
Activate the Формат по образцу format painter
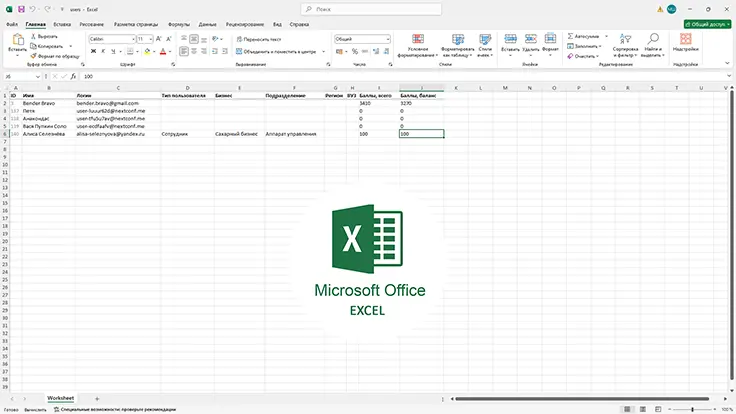tap(54, 56)
